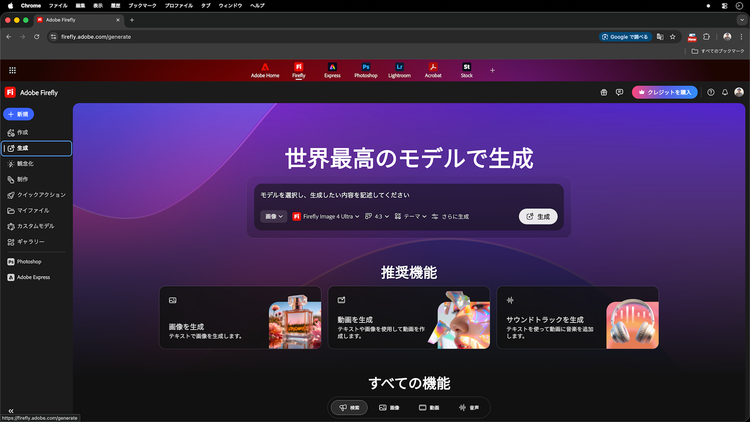Click the クレジットを購入 button
Viewport: 750px width, 422px height.
(665, 92)
